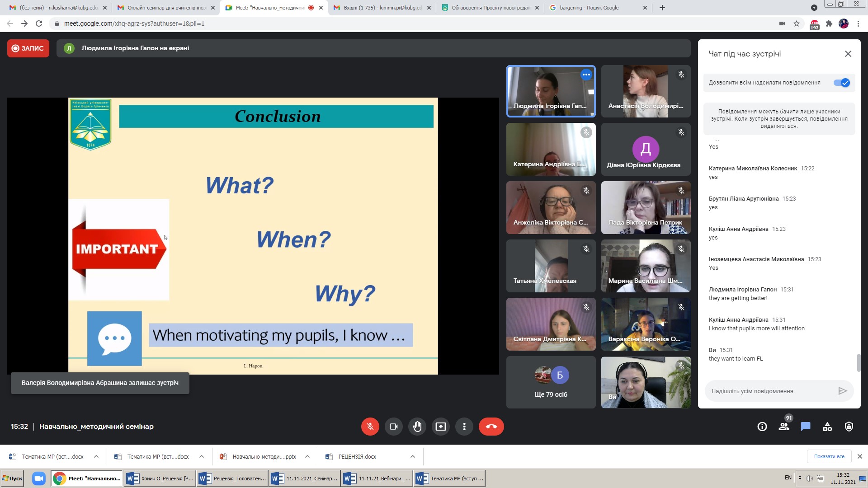The width and height of the screenshot is (868, 488).
Task: Raise hand in the meeting
Action: click(x=417, y=427)
